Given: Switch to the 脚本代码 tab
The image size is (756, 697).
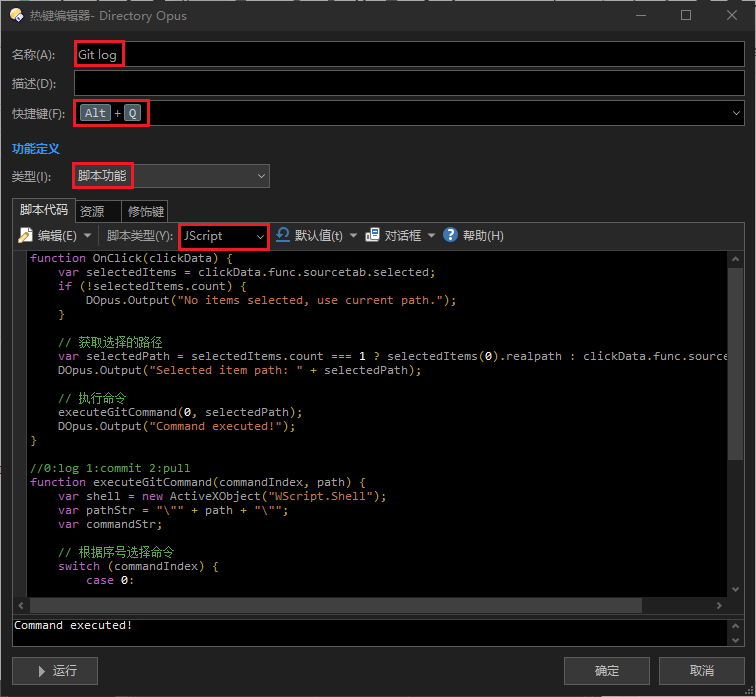Looking at the screenshot, I should click(44, 210).
